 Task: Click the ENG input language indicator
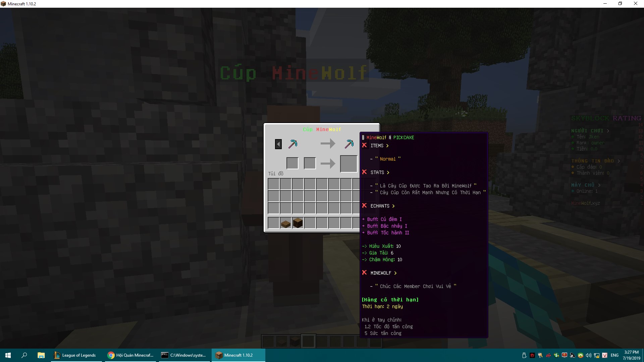pos(614,355)
